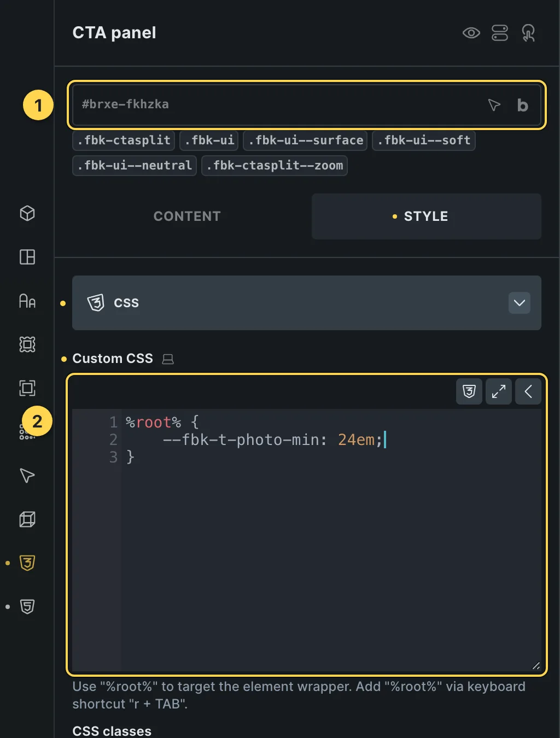Switch to the CONTENT tab

coord(187,216)
